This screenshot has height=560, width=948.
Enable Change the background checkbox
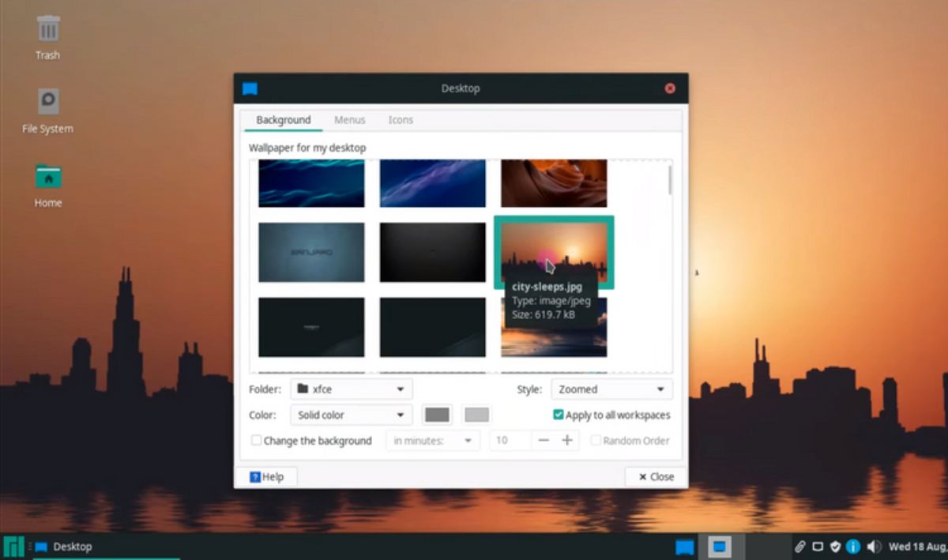[x=256, y=441]
